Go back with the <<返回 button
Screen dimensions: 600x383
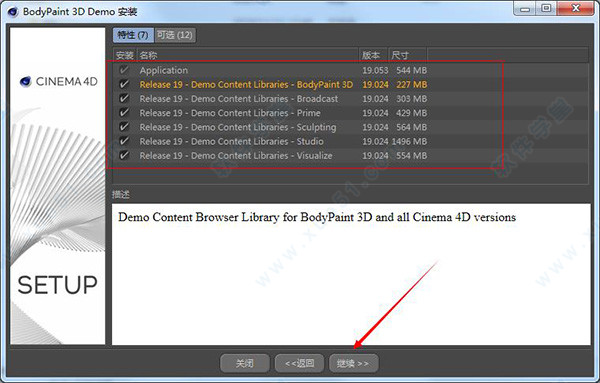tap(300, 363)
